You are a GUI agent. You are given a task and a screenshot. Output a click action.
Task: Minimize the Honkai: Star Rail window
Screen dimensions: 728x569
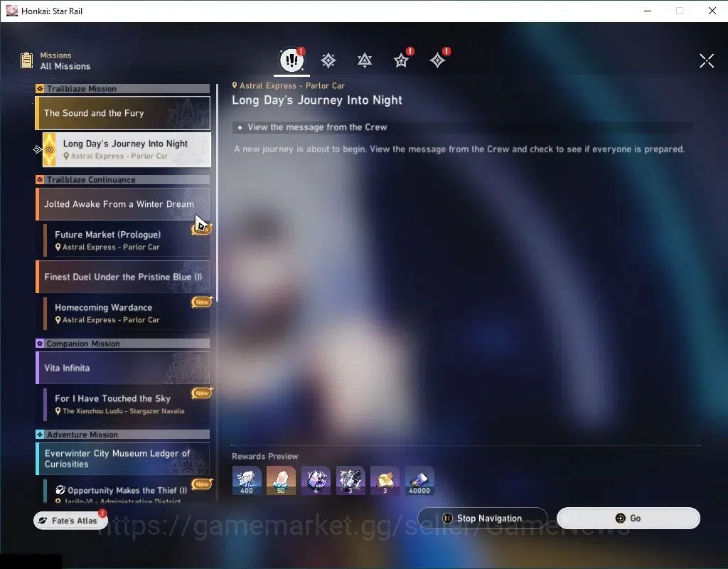tap(648, 11)
